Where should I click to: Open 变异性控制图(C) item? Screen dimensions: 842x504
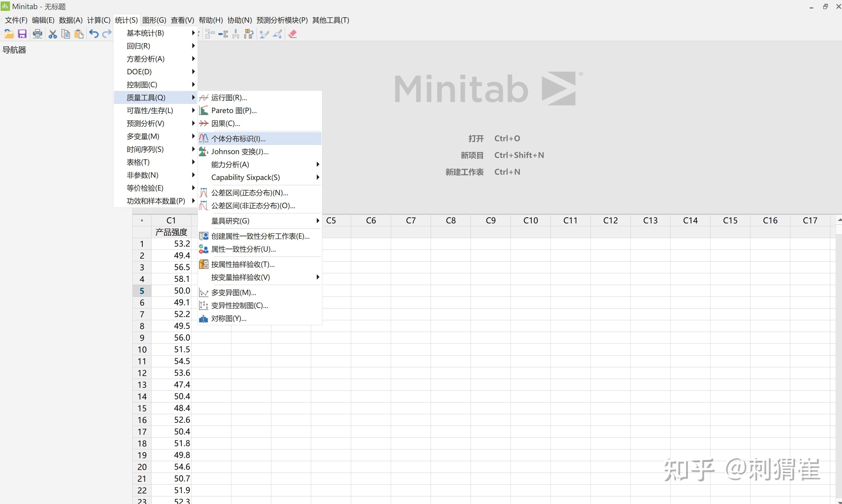260,306
